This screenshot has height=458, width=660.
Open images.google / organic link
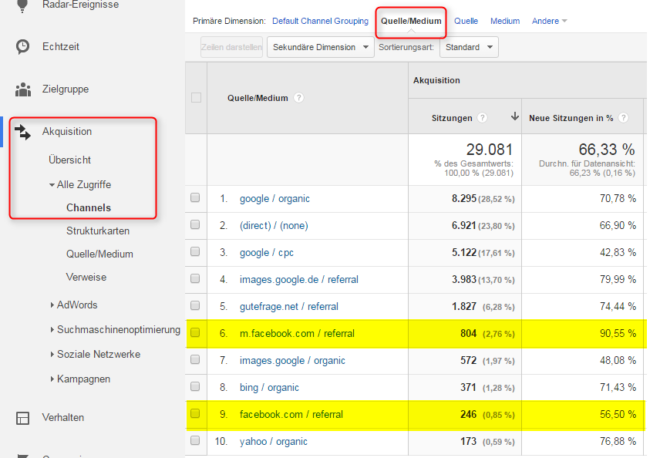click(292, 360)
